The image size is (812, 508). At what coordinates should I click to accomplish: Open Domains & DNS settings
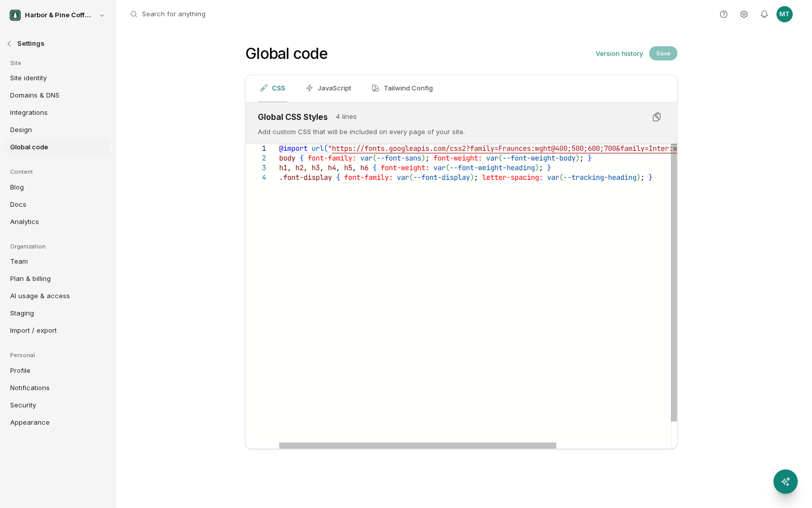57,96
